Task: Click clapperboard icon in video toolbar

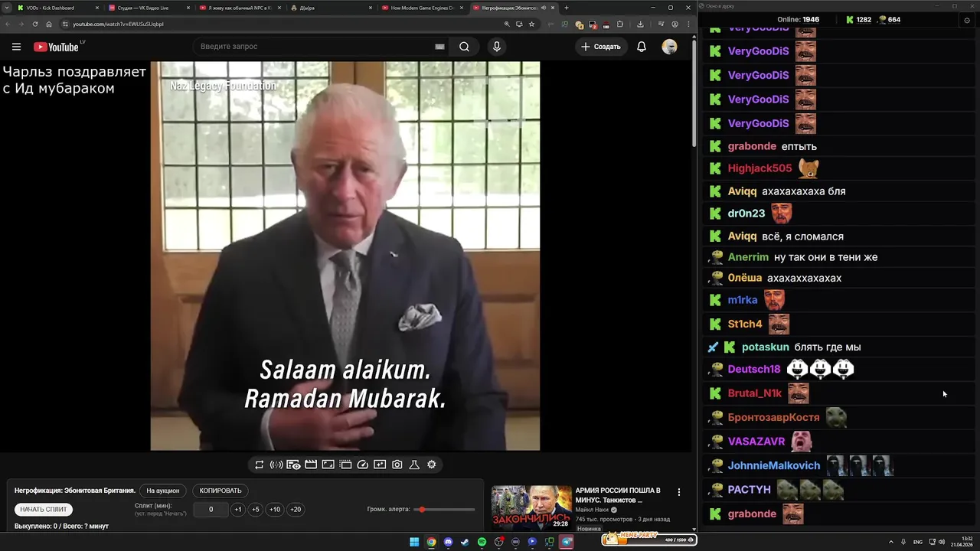Action: 311,465
